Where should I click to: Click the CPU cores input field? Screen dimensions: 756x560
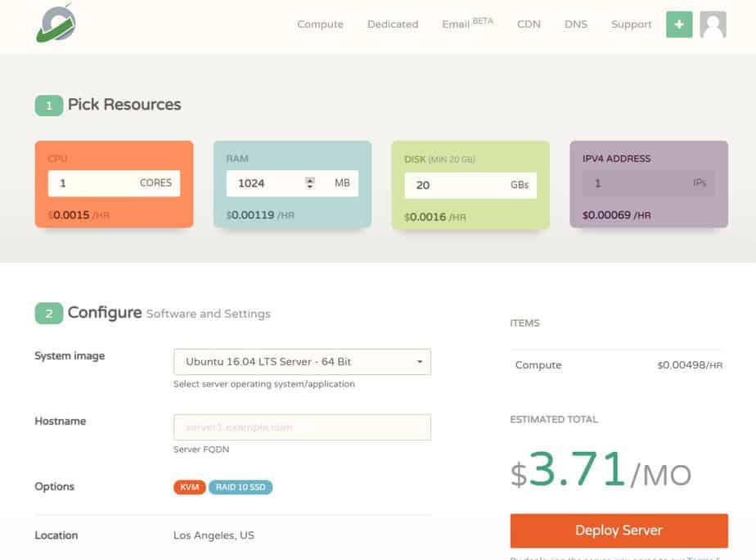(92, 183)
